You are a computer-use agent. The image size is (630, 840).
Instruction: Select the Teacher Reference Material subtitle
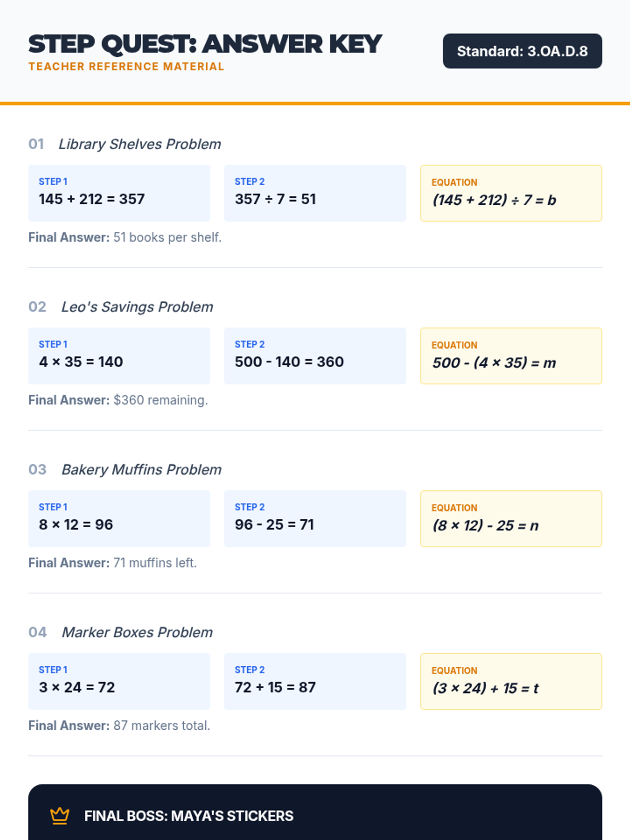(x=126, y=67)
